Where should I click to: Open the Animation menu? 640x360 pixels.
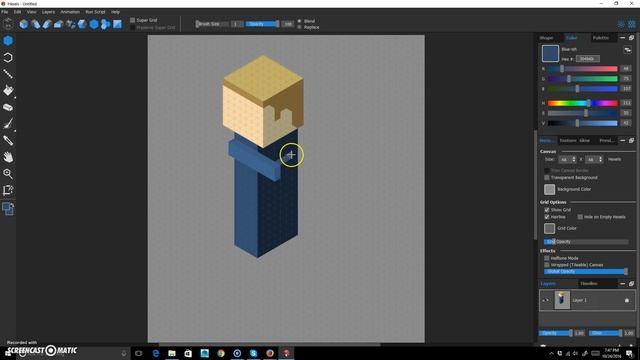tap(70, 12)
